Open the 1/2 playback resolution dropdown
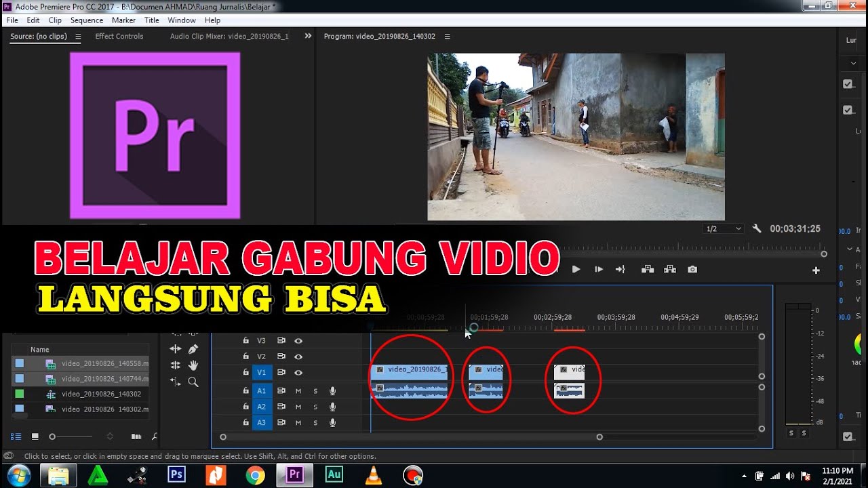Screen dimensions: 868x488 (x=724, y=229)
